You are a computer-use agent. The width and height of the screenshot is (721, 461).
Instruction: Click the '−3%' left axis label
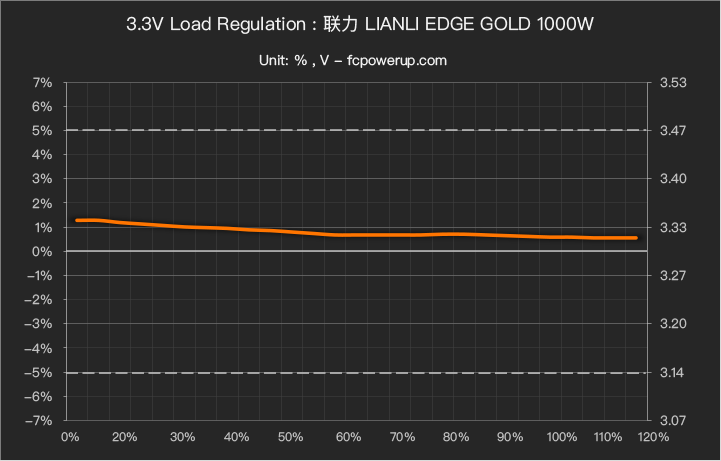(39, 324)
